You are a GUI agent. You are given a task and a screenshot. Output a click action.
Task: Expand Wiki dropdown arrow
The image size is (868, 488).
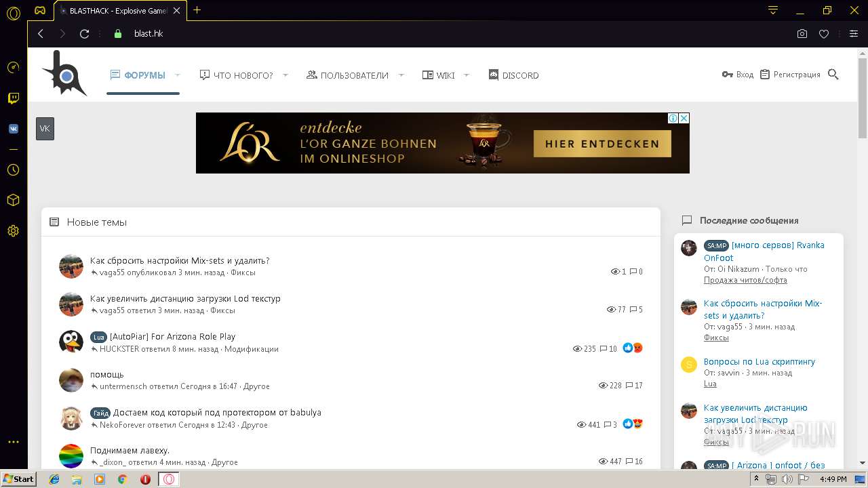point(467,75)
